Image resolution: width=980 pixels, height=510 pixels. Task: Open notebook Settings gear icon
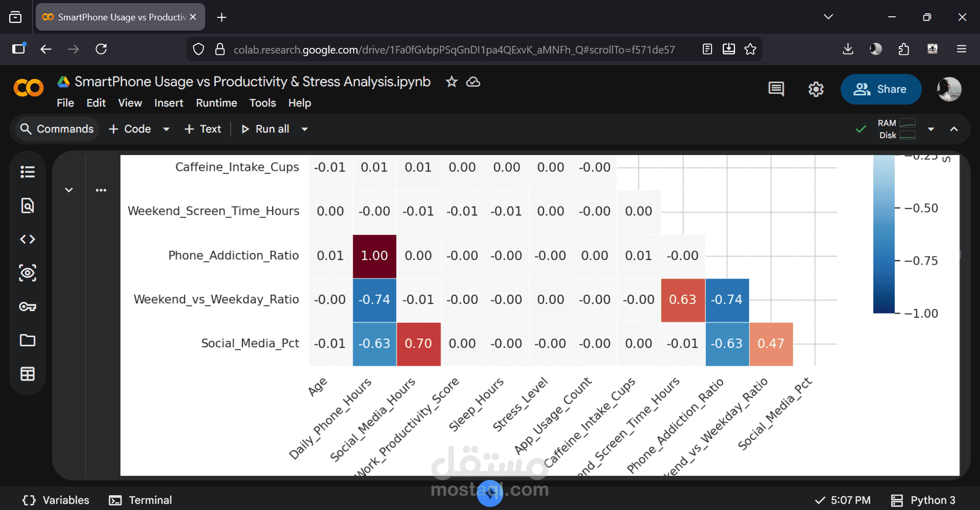(816, 89)
